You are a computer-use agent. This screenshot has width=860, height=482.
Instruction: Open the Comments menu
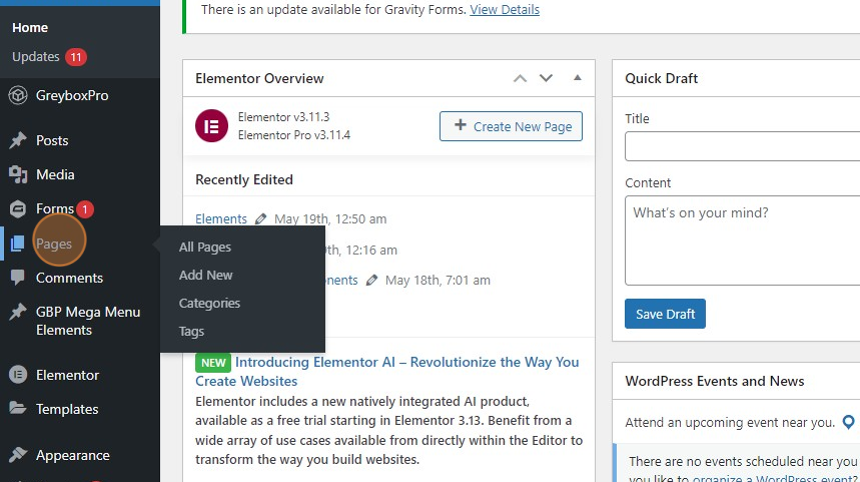(x=69, y=278)
